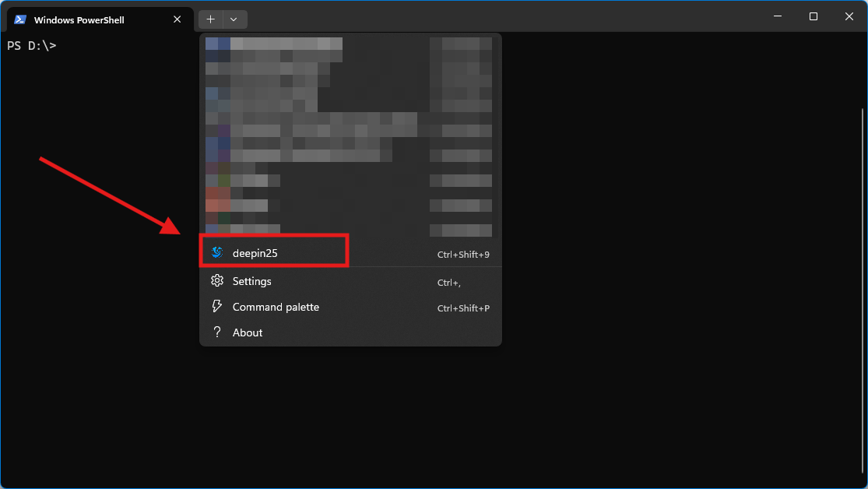This screenshot has height=489, width=868.
Task: Click the PS D:\> prompt line
Action: tap(32, 45)
